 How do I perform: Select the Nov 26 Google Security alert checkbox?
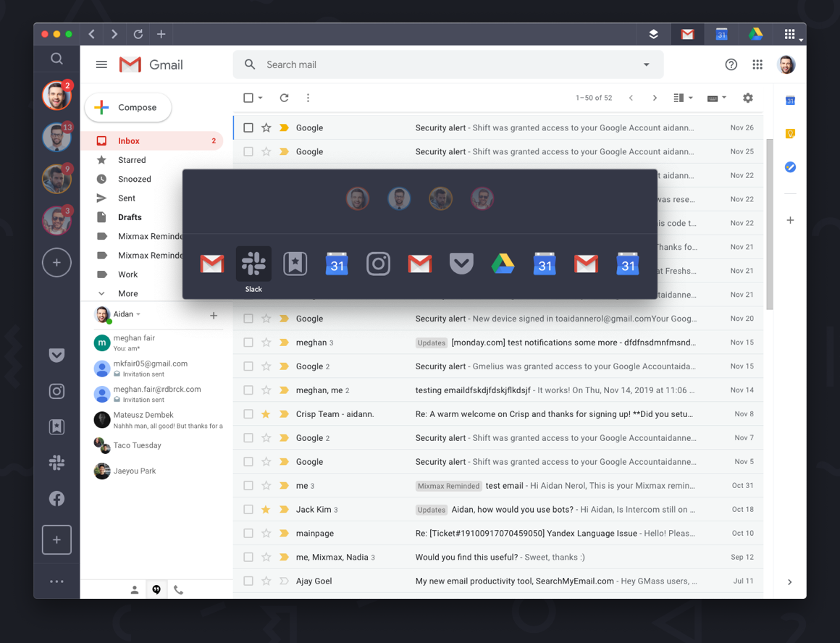coord(248,127)
